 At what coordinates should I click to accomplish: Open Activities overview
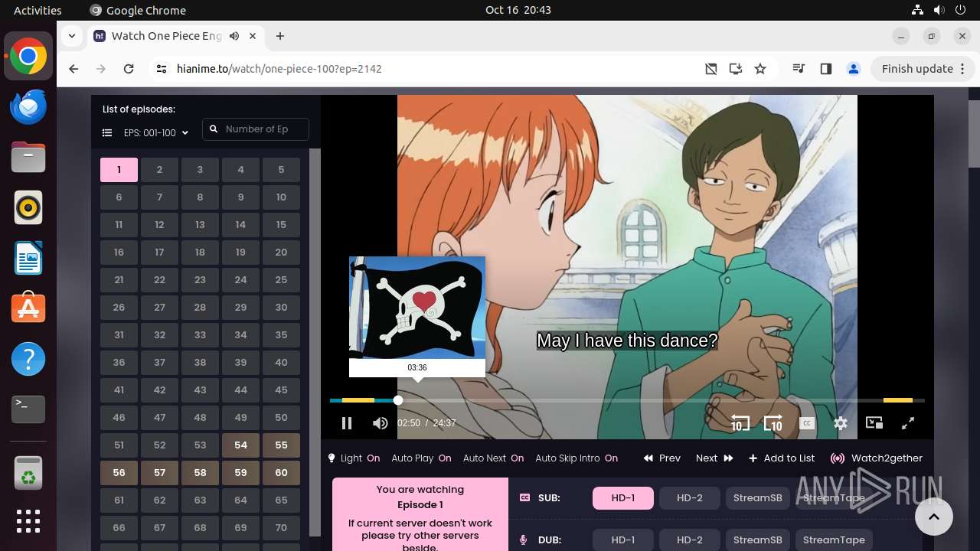click(x=38, y=10)
